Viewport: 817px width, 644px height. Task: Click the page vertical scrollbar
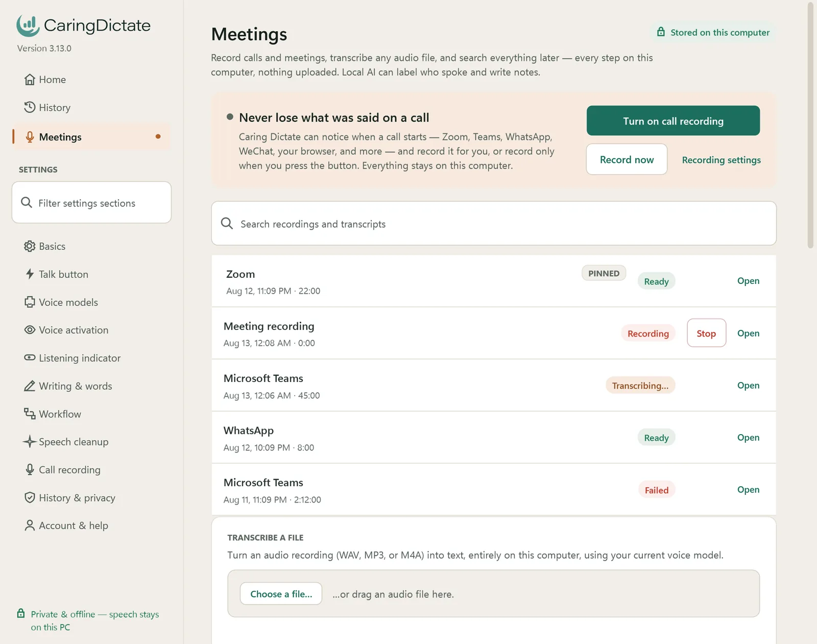810,125
